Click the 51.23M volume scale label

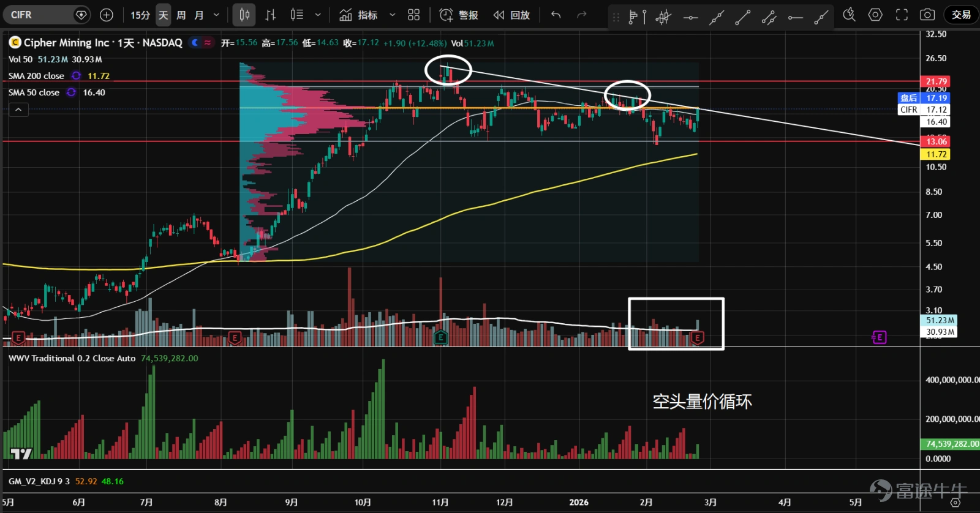coord(940,320)
